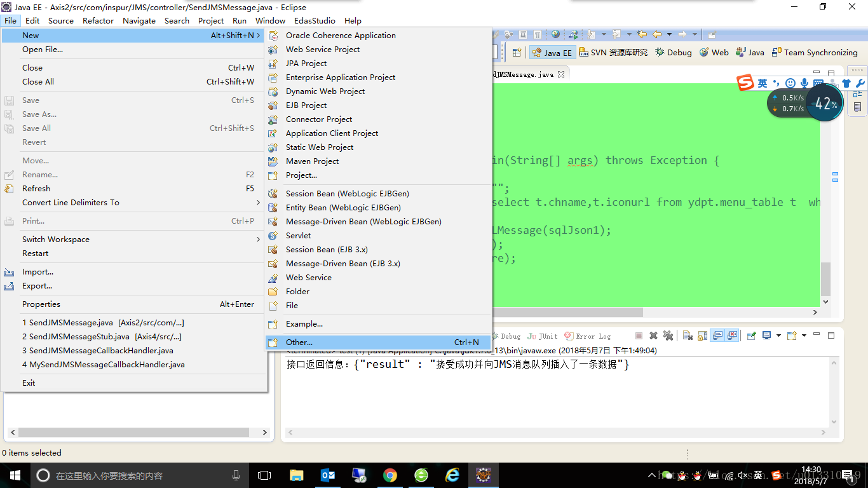Open Back navigation history dropdown
The height and width of the screenshot is (488, 868).
coord(669,34)
